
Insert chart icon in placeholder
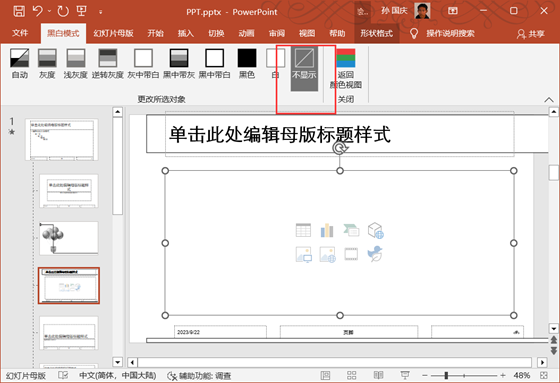327,230
